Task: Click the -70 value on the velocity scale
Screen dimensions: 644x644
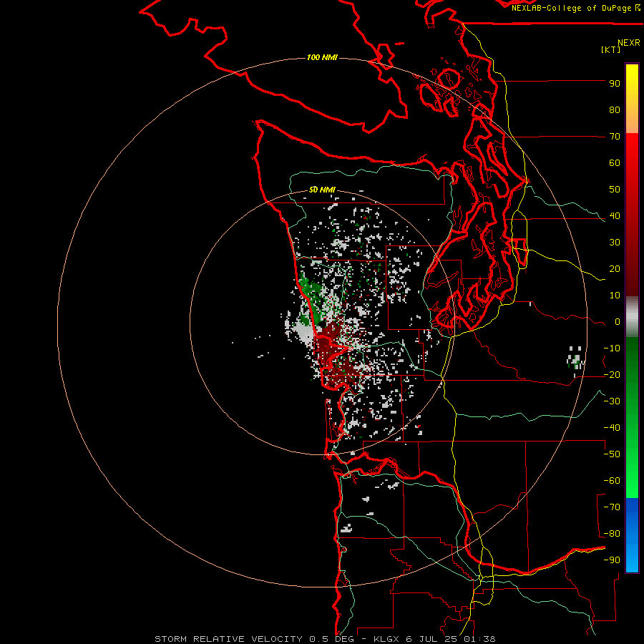Action: (x=612, y=507)
